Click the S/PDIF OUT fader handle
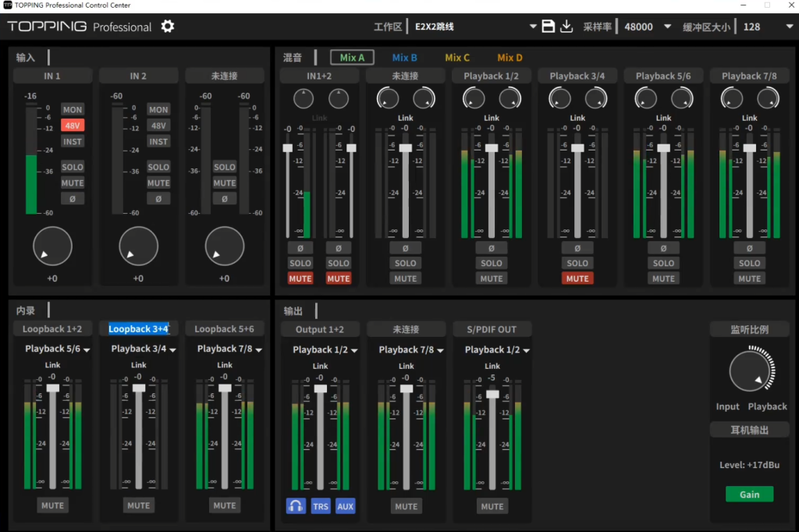 [492, 394]
